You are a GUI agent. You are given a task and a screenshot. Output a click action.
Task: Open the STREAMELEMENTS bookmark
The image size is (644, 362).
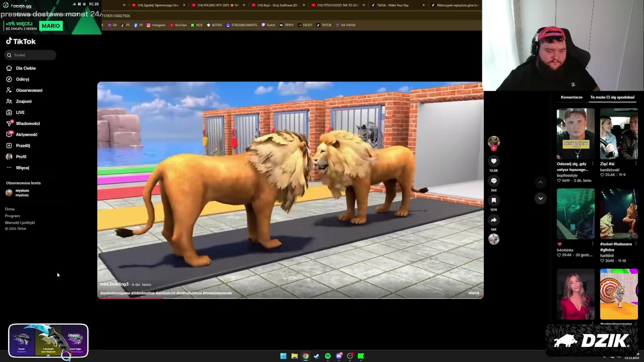pos(242,25)
